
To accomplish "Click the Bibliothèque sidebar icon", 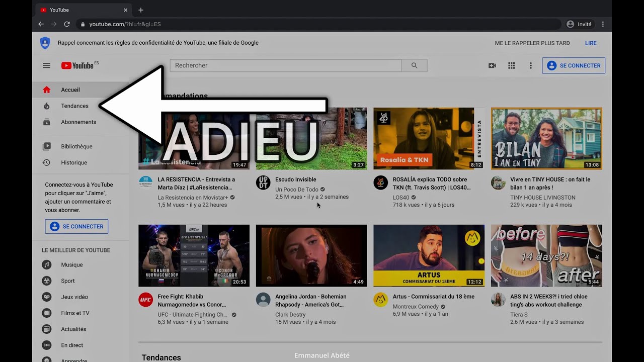I will [47, 146].
